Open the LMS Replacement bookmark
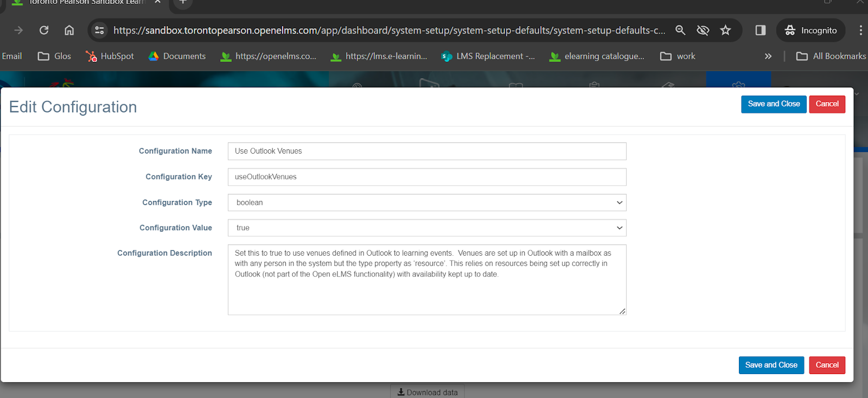Screen dimensions: 868x398 488,56
